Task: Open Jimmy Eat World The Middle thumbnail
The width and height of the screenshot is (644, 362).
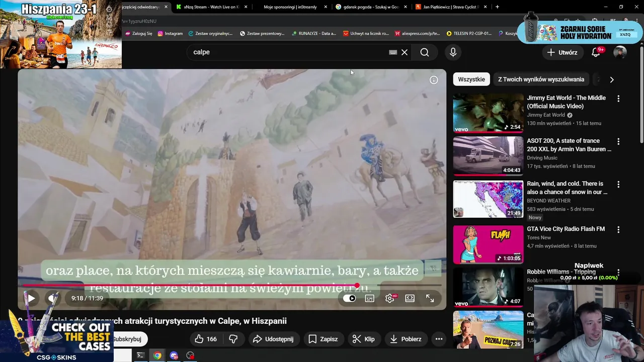Action: click(488, 113)
